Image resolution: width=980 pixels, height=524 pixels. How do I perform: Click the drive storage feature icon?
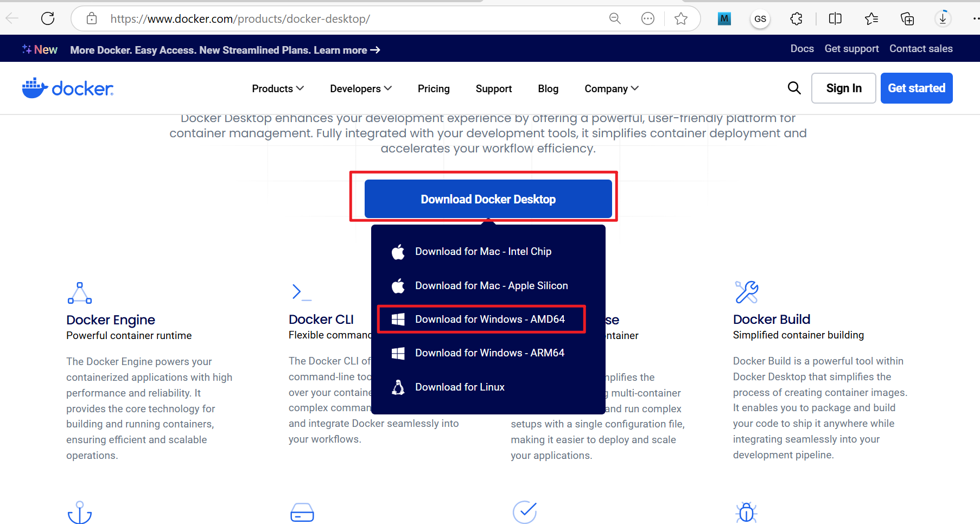click(302, 512)
